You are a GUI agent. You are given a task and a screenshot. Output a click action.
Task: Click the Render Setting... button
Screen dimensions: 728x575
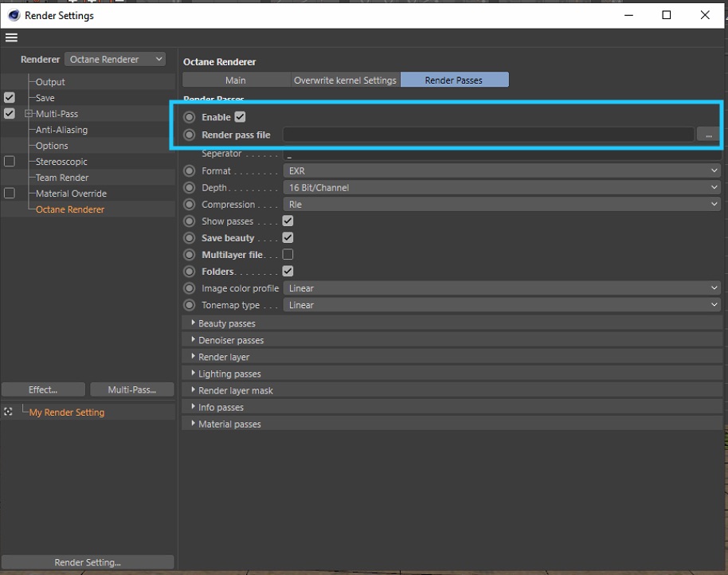point(88,562)
